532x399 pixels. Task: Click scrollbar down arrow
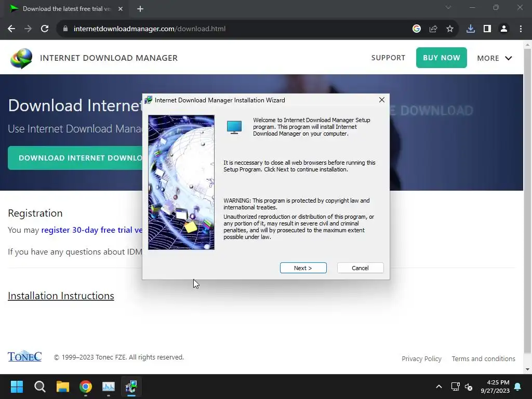click(x=528, y=369)
